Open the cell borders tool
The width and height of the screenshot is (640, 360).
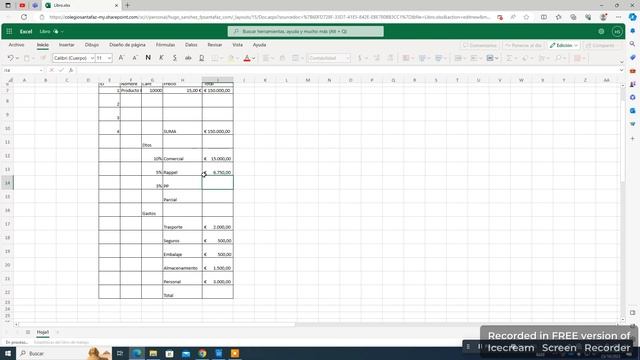pos(215,58)
